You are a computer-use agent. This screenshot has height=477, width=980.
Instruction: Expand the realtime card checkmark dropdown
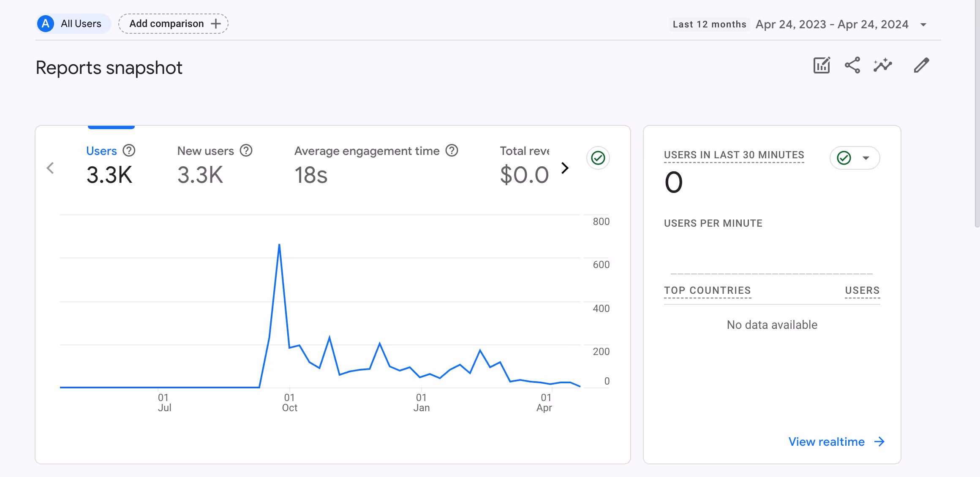coord(866,158)
